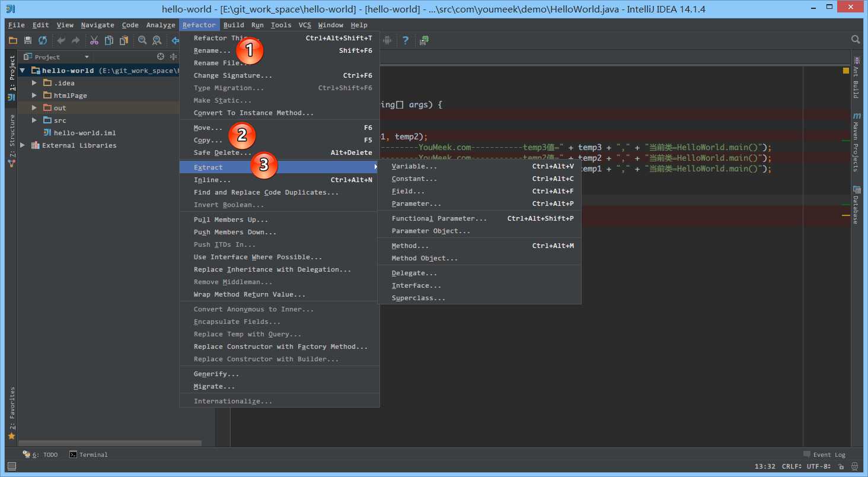Click the Save All disk icon
This screenshot has height=477, width=868.
(28, 40)
